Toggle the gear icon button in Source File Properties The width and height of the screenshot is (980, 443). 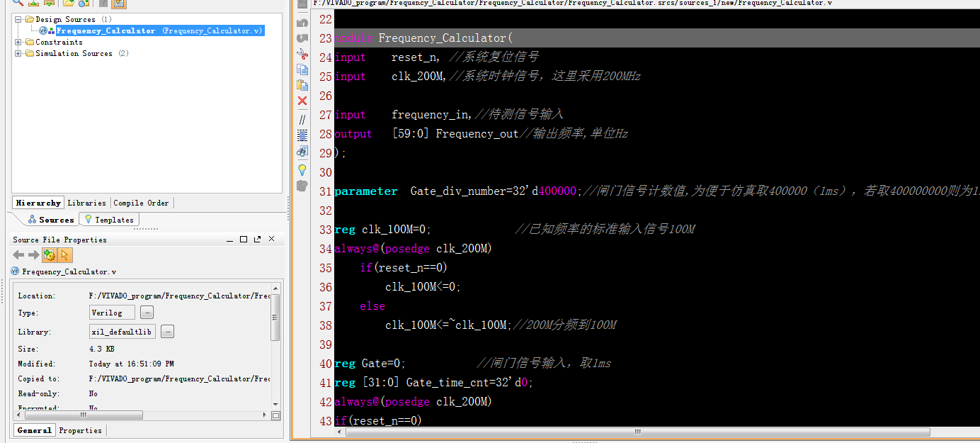point(49,255)
